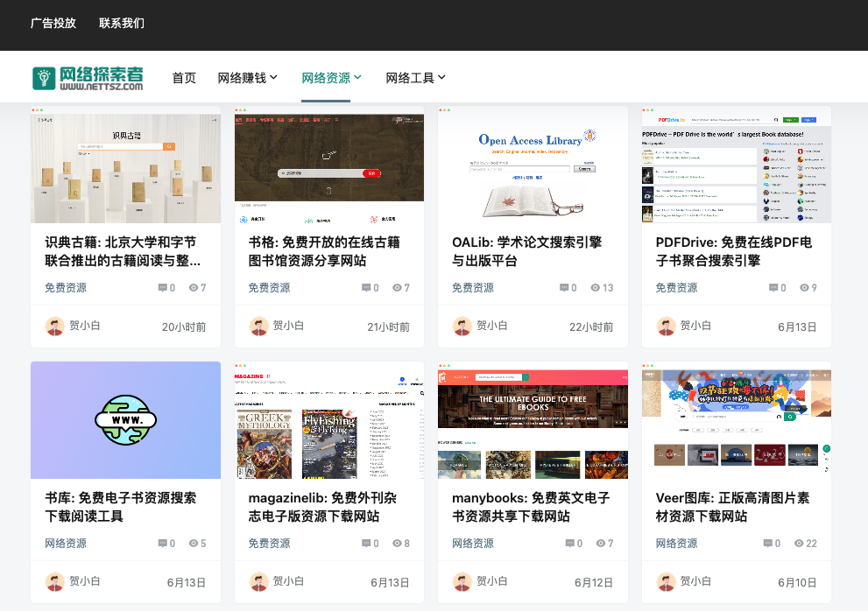Click author name 贺小白 on 识典古籍 card
Viewport: 868px width, 611px height.
point(85,326)
